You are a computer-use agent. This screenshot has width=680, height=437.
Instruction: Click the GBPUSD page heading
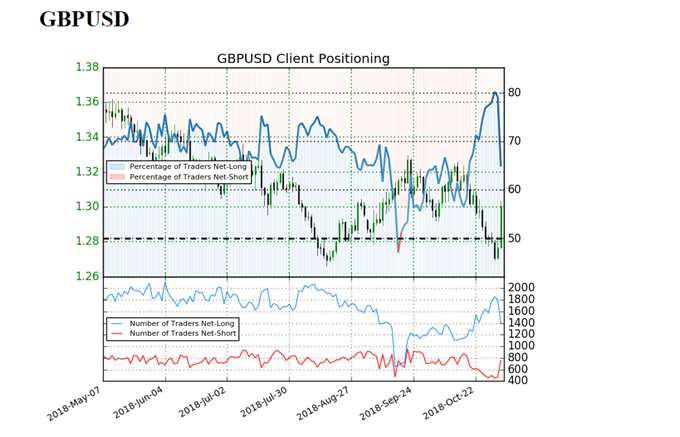point(84,19)
